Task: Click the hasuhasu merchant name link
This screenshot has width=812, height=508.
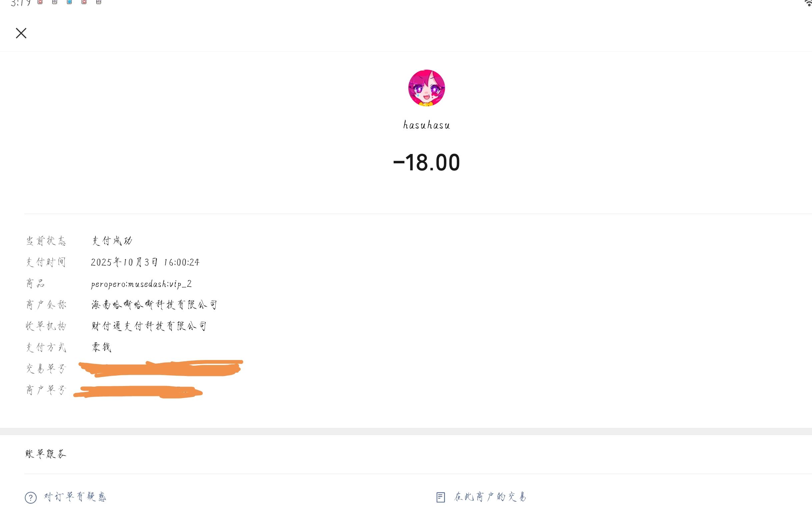Action: coord(426,125)
